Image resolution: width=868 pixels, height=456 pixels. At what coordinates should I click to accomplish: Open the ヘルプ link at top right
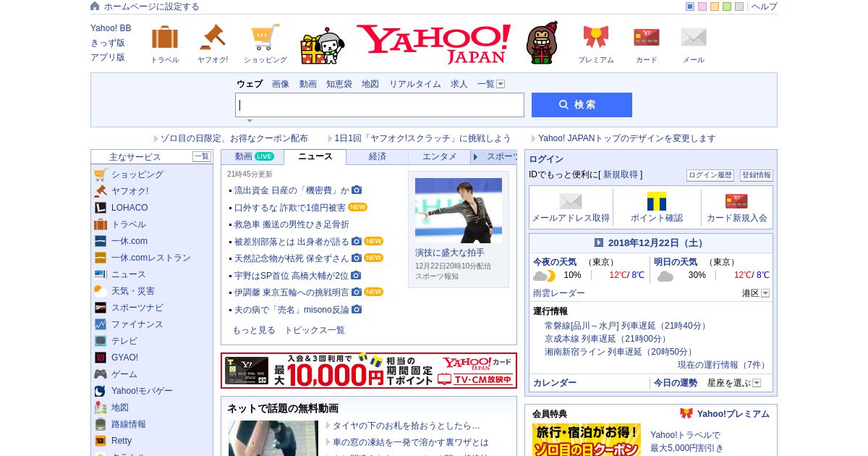tap(765, 7)
